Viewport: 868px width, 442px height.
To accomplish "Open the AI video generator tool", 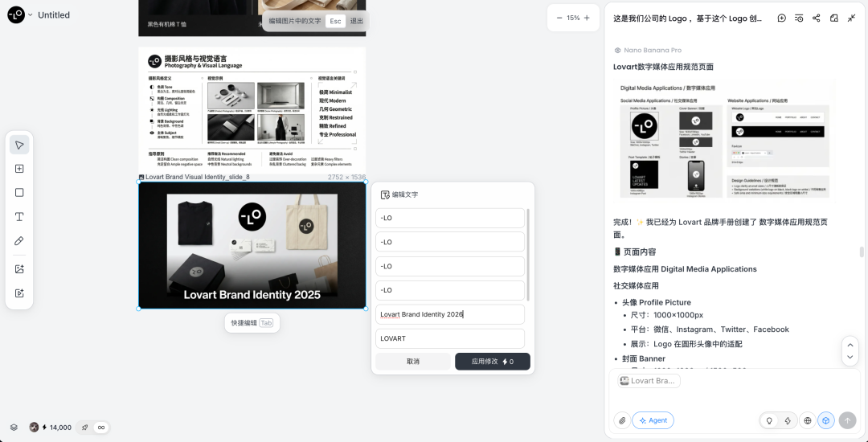I will pos(19,293).
